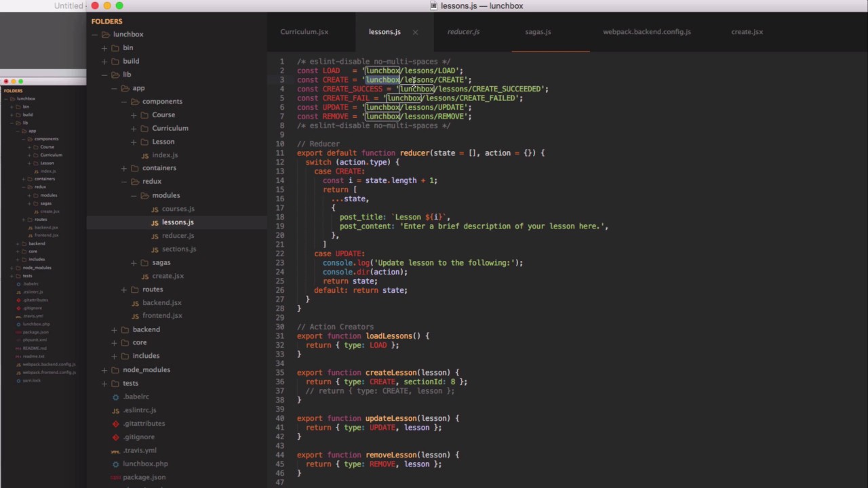
Task: Click the JS icon beside courses.js
Action: (154, 209)
